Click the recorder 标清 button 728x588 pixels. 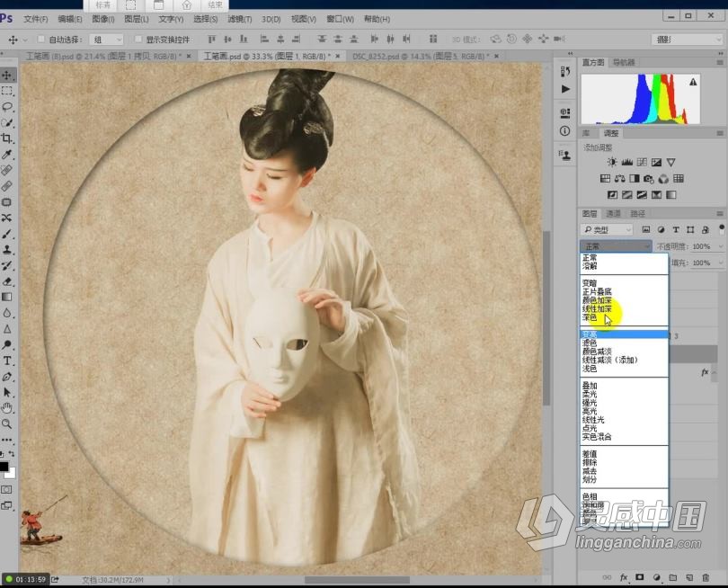point(102,5)
